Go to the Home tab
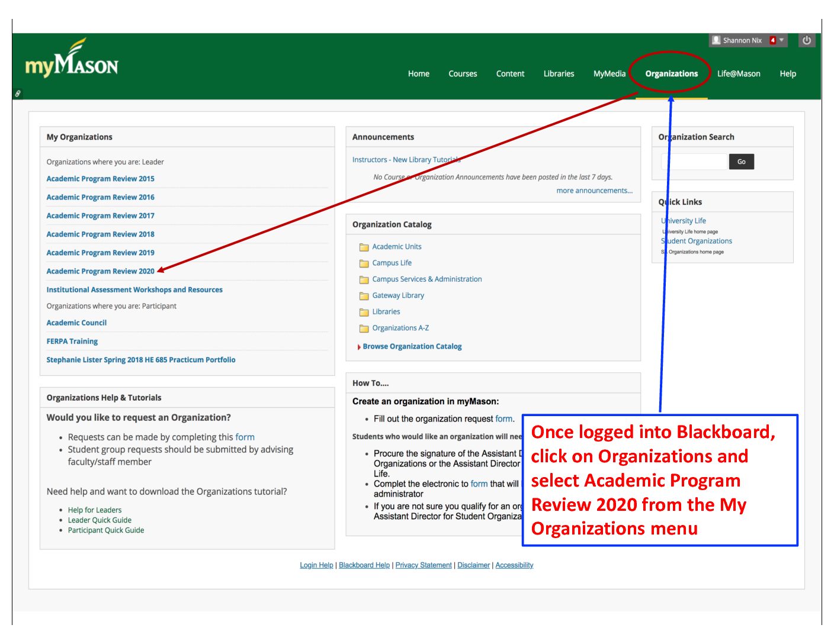Screen dimensions: 834x644 (x=419, y=74)
